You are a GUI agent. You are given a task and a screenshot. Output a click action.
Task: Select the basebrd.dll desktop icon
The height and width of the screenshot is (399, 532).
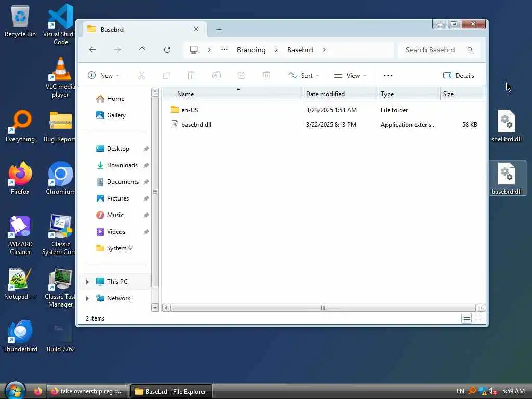click(x=507, y=179)
